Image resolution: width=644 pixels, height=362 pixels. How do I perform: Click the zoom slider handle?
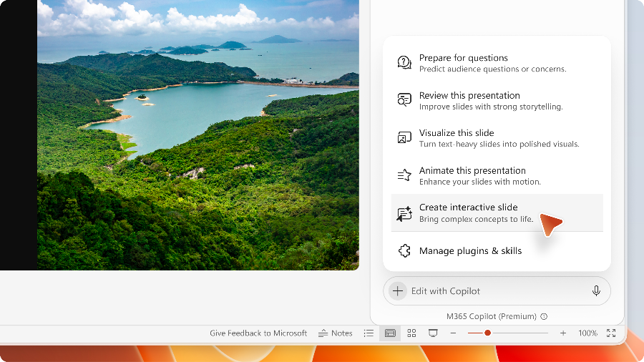point(487,333)
